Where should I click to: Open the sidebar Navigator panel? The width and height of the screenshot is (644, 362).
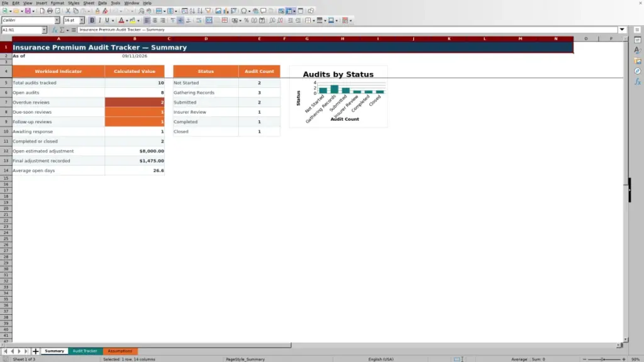pyautogui.click(x=638, y=72)
